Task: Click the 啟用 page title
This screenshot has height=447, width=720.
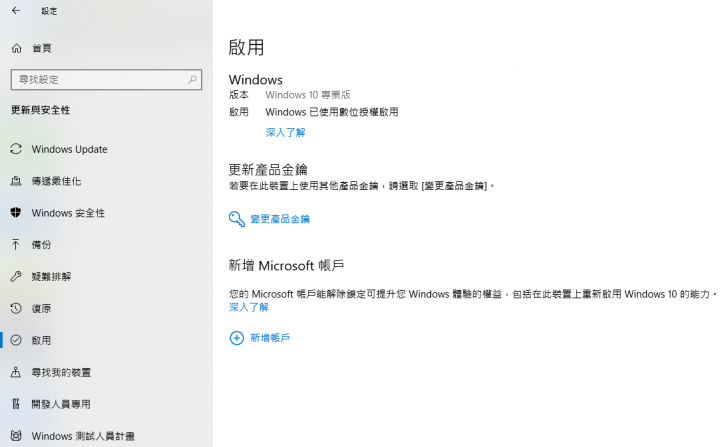Action: [246, 47]
